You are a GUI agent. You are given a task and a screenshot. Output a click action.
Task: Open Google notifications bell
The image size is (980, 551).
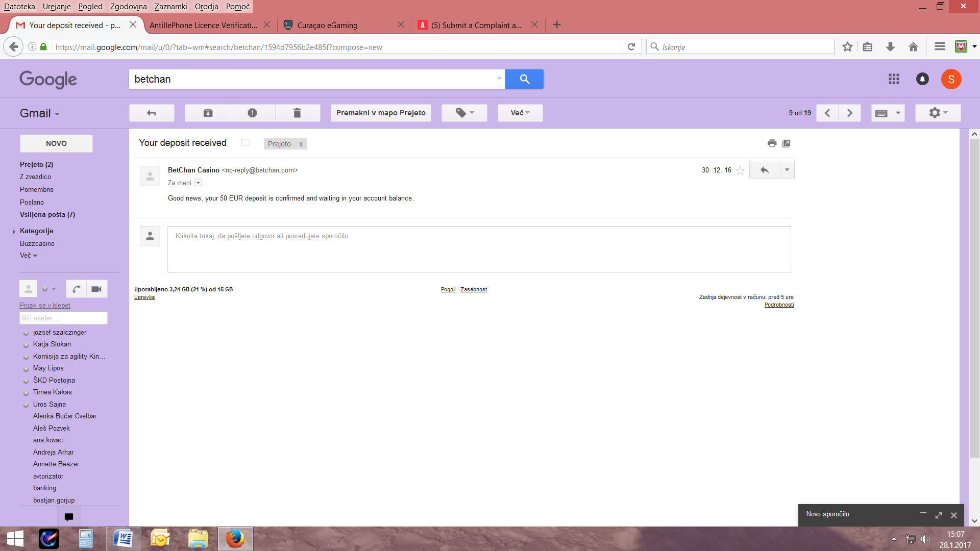922,79
